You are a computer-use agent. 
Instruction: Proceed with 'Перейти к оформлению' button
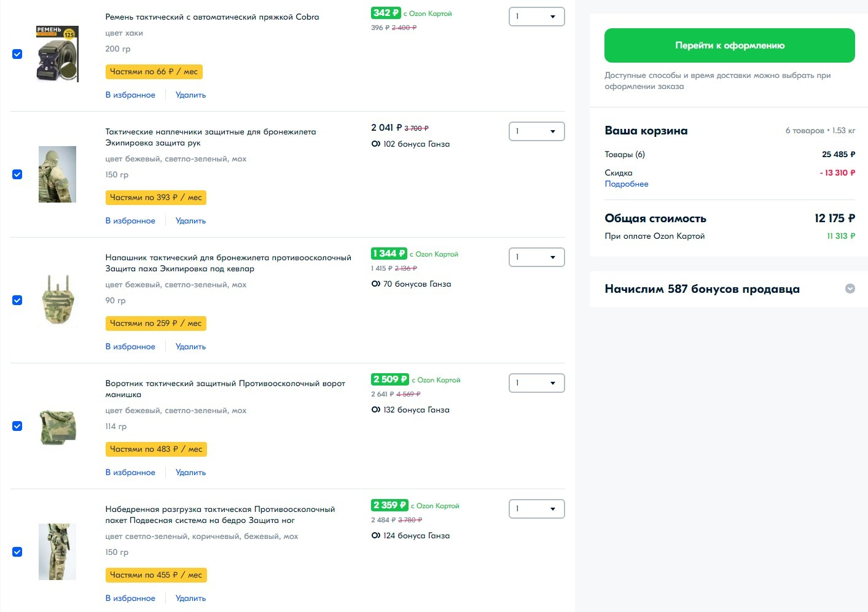[x=729, y=45]
